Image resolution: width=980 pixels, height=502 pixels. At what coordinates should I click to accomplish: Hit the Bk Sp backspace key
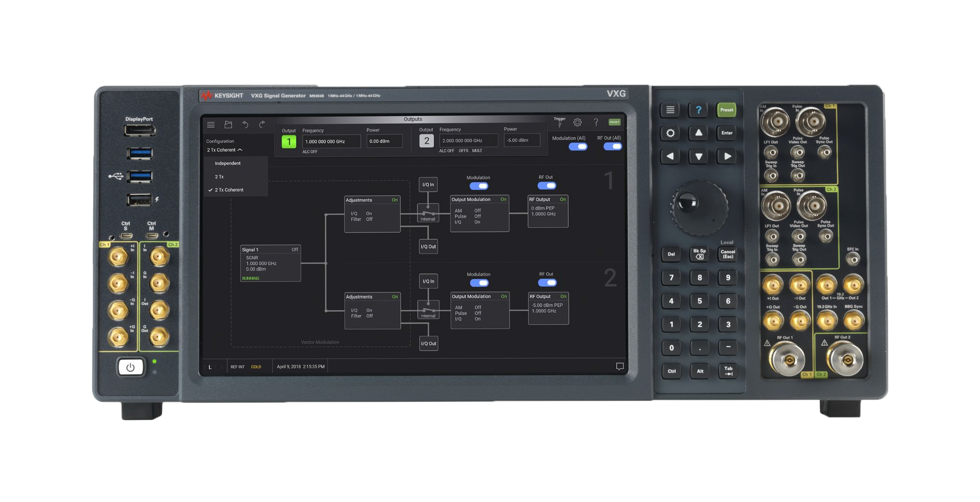(699, 254)
